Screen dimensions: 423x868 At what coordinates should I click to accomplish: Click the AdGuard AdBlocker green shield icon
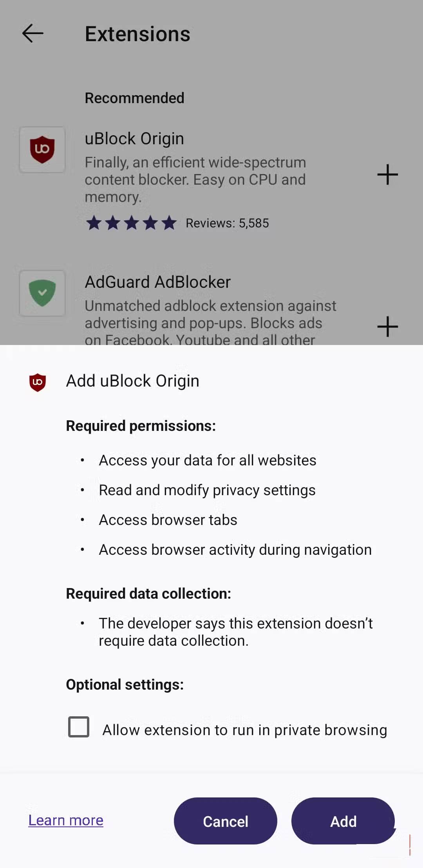[x=42, y=293]
